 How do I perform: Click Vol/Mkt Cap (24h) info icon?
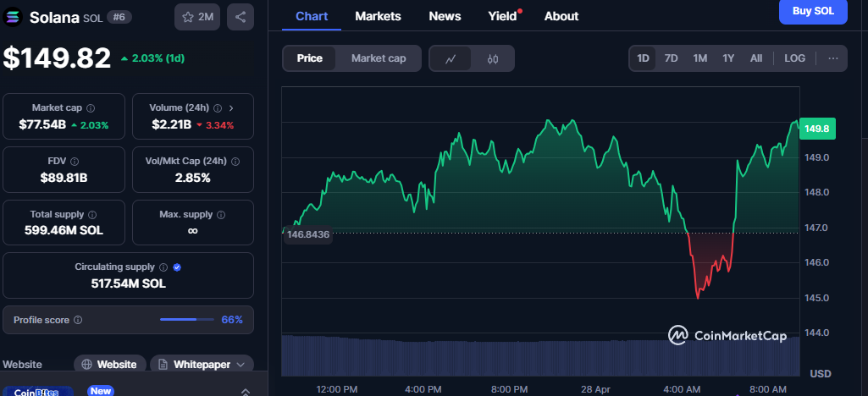235,162
